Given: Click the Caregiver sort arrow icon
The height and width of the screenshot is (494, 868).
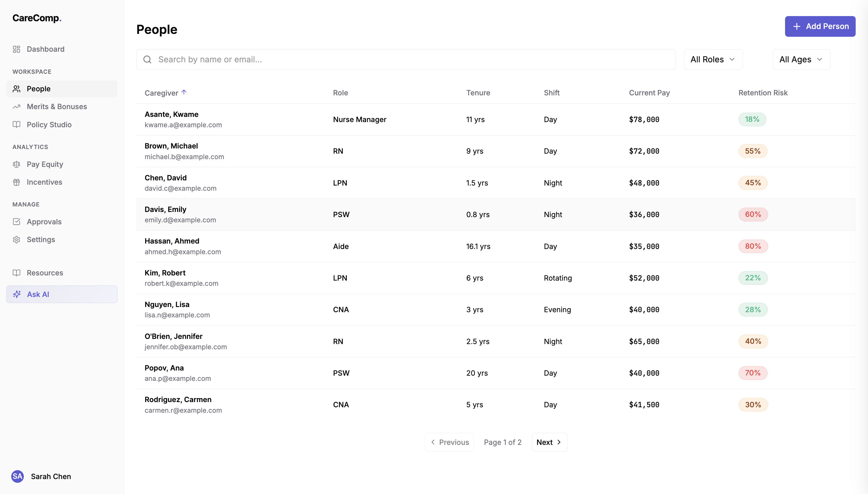Looking at the screenshot, I should click(x=184, y=92).
